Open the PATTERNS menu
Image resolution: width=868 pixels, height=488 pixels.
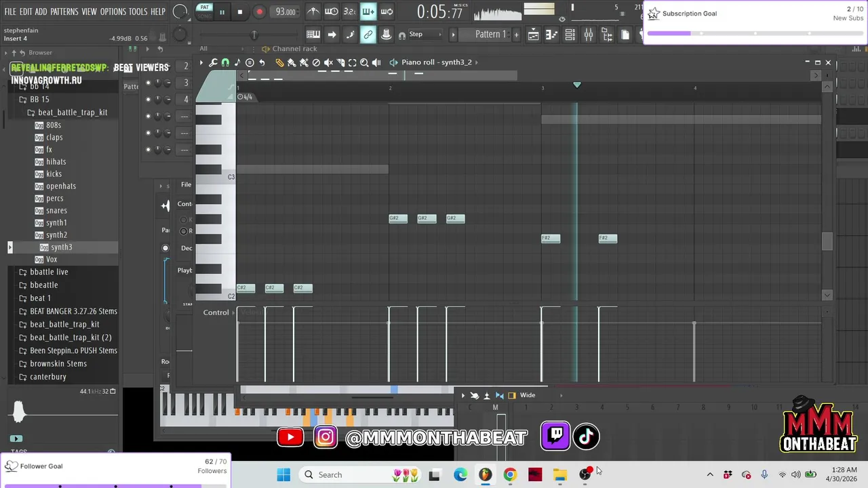click(x=64, y=12)
